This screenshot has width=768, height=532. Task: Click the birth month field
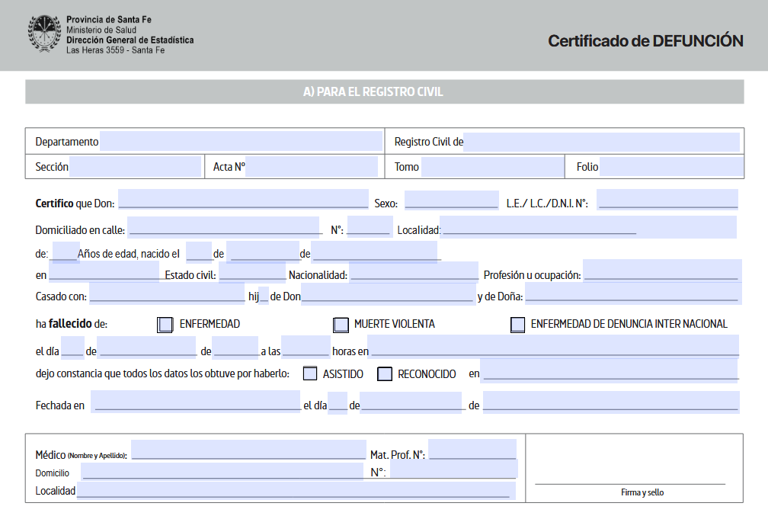pos(263,252)
